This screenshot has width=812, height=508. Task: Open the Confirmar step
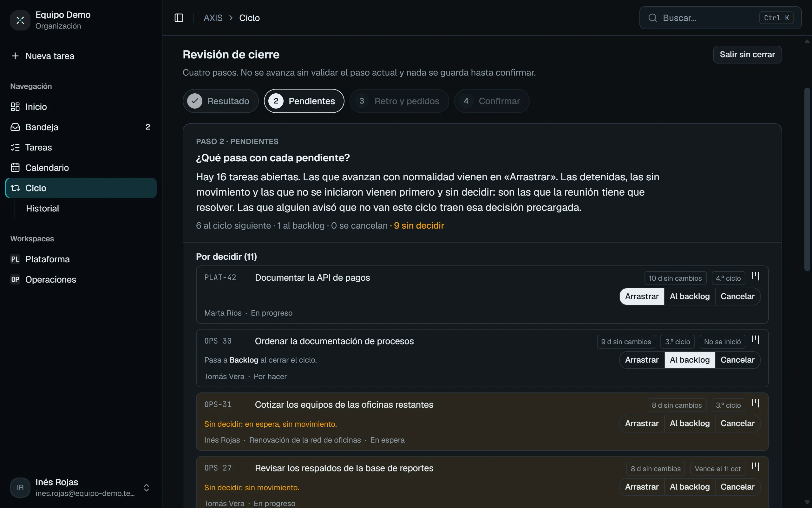pos(492,101)
